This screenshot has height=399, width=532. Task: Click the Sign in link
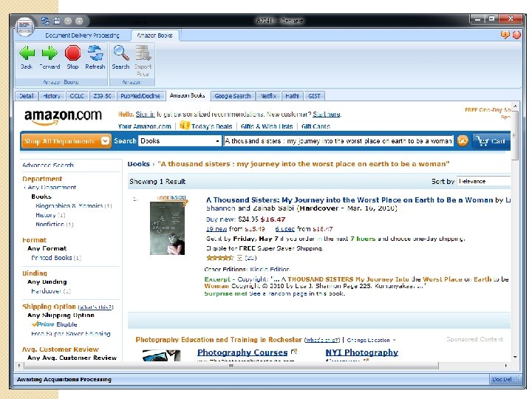coord(145,115)
